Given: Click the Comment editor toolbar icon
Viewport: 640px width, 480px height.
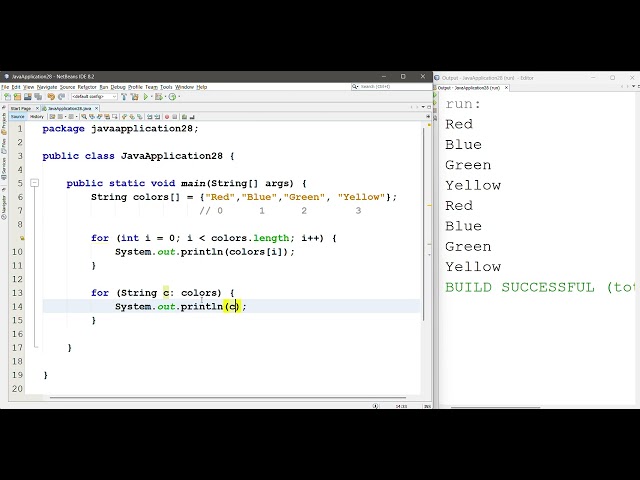Looking at the screenshot, I should coord(184,117).
